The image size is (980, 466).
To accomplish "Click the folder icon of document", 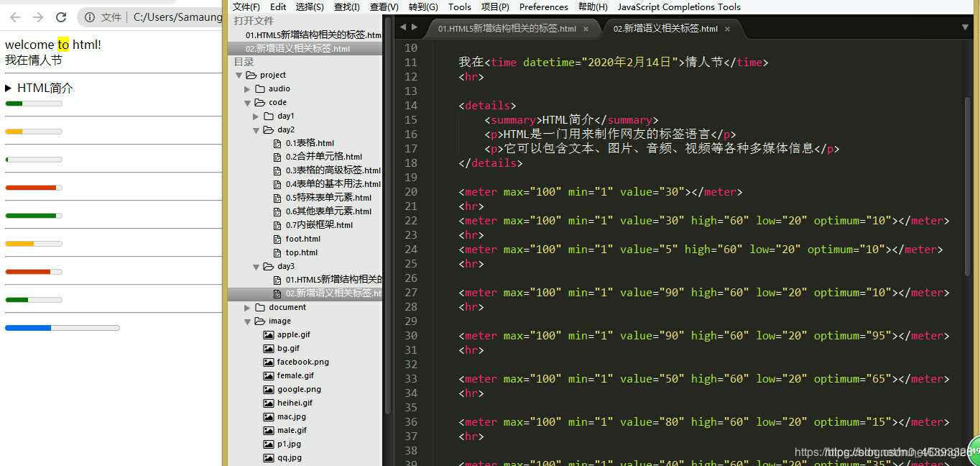I will (x=260, y=308).
